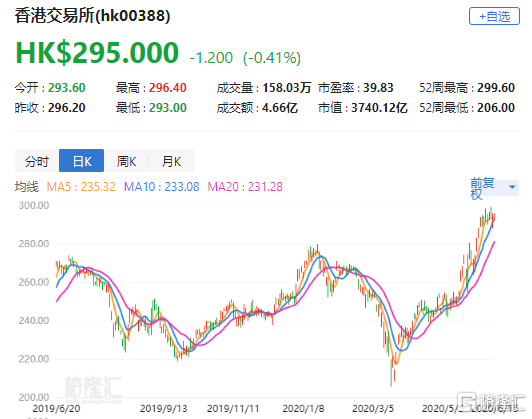Click the turnover value 4.66亿
The width and height of the screenshot is (532, 419).
click(x=280, y=108)
